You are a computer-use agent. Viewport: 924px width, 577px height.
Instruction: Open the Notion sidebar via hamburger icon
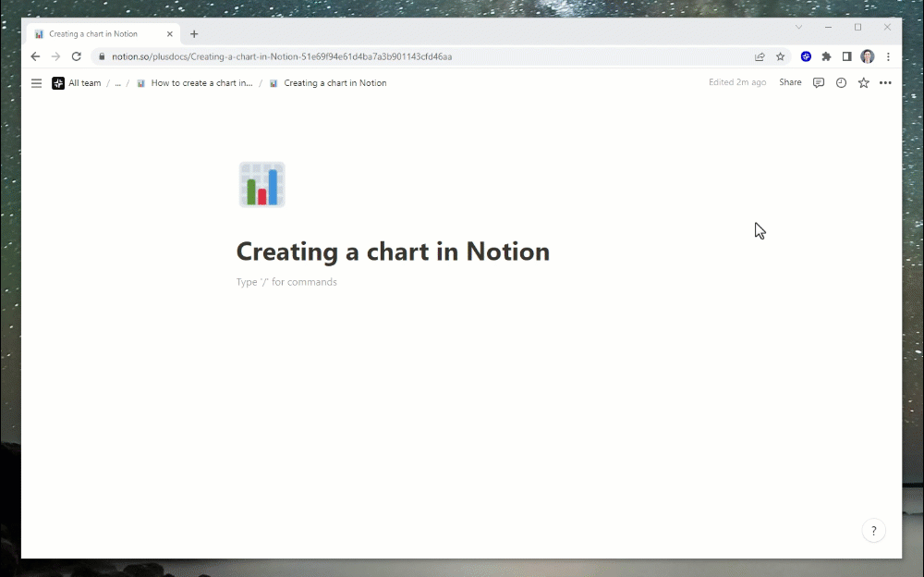[36, 82]
